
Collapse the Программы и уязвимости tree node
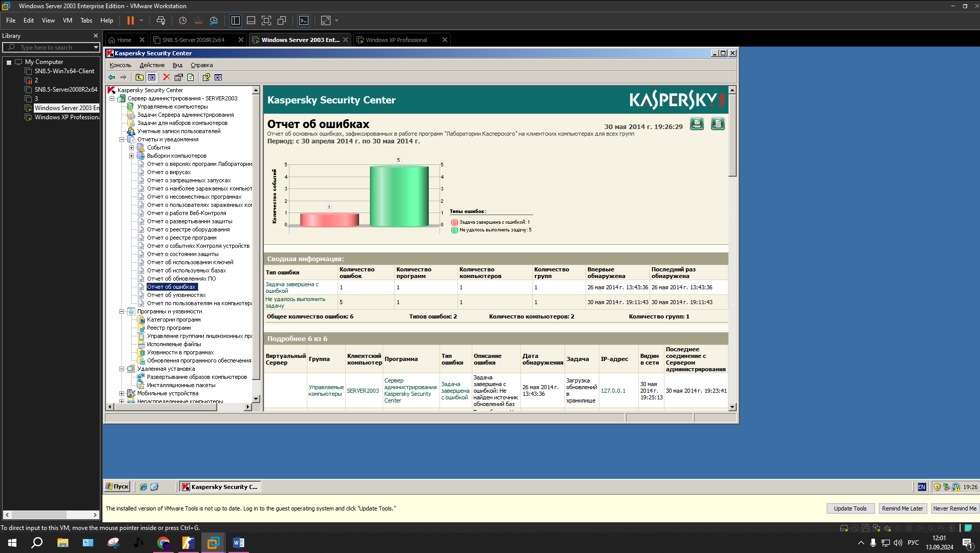point(121,311)
